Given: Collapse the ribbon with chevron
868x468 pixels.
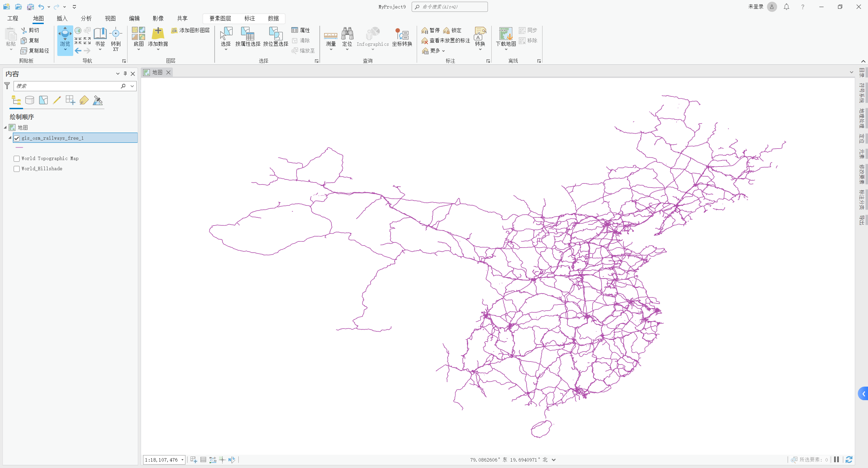Looking at the screenshot, I should (863, 61).
